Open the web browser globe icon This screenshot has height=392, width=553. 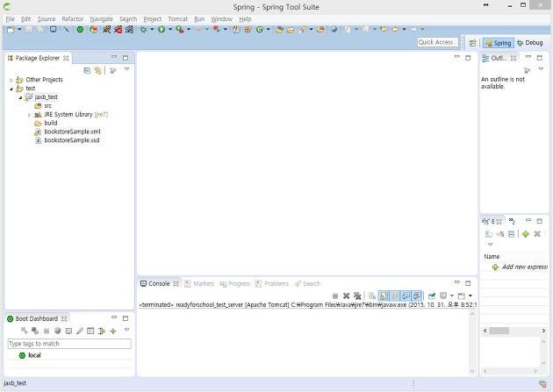point(334,30)
